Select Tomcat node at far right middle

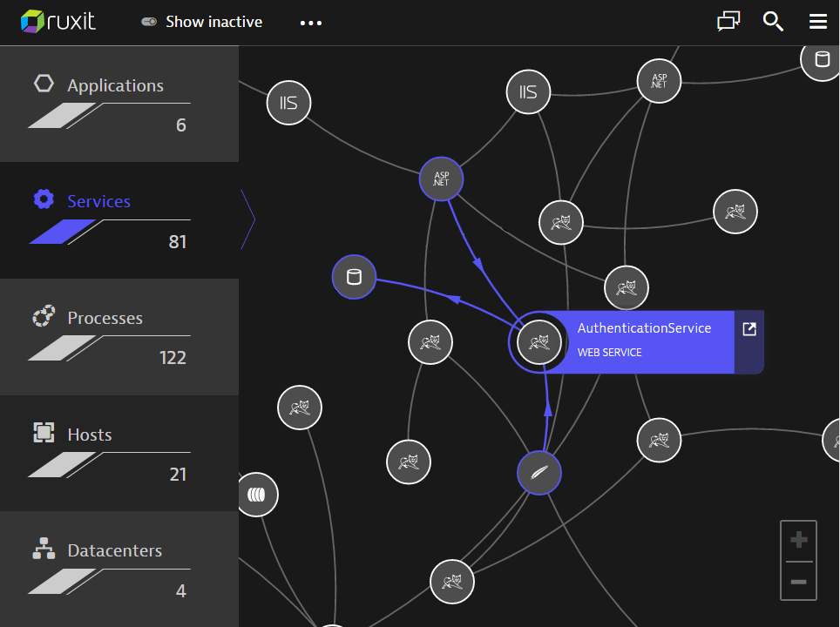(735, 212)
